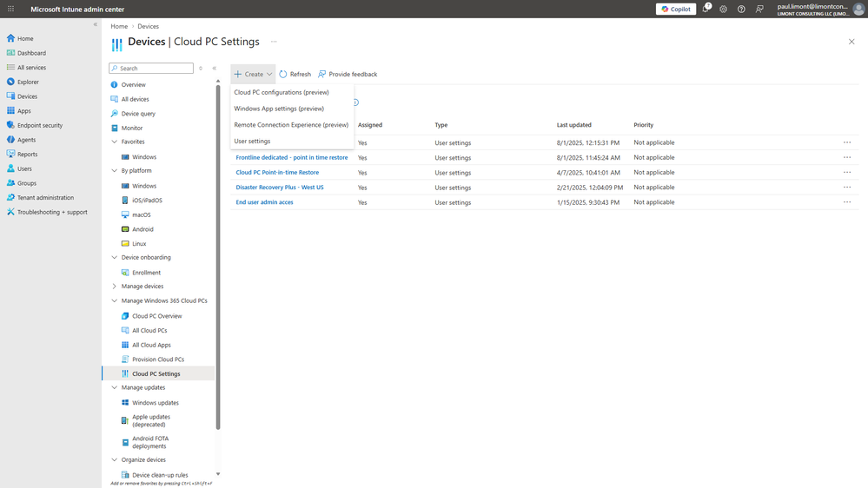Click the Copilot button
This screenshot has width=868, height=488.
click(676, 9)
